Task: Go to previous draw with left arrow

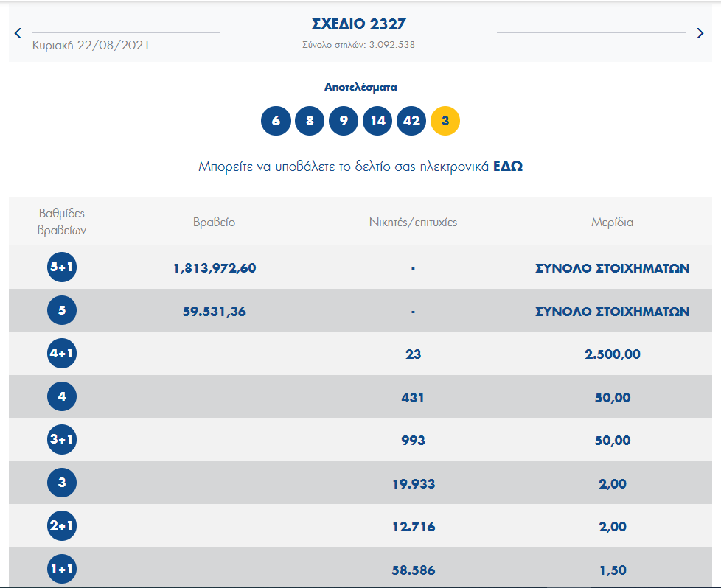Action: click(18, 33)
